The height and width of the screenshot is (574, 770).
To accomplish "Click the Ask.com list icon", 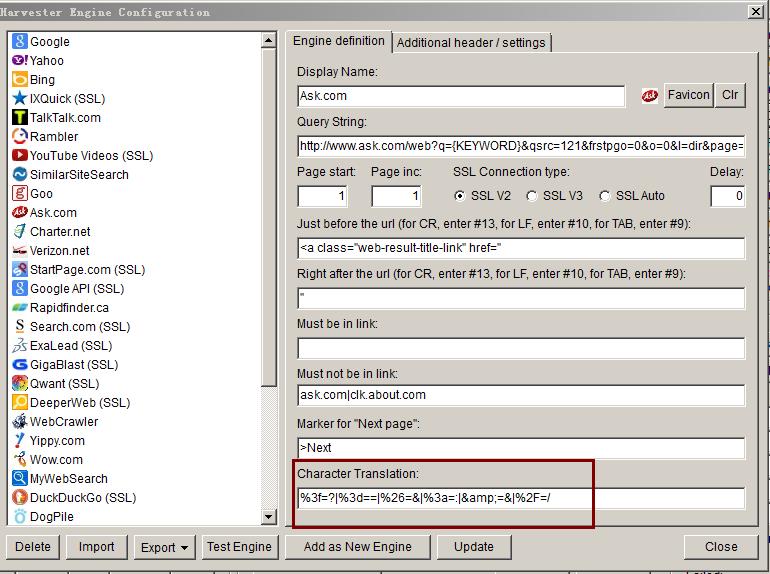I will 20,212.
